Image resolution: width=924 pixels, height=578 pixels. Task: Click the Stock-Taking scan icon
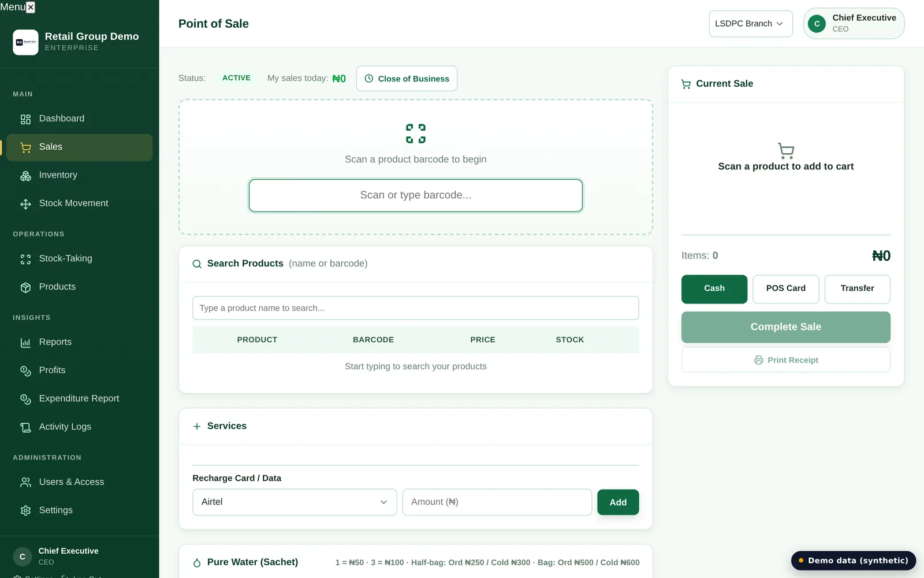(x=25, y=260)
